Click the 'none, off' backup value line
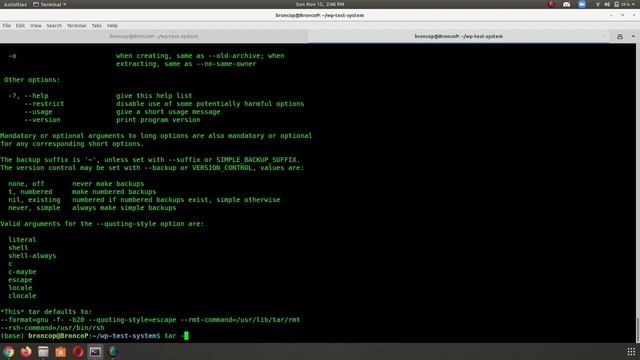 point(76,184)
